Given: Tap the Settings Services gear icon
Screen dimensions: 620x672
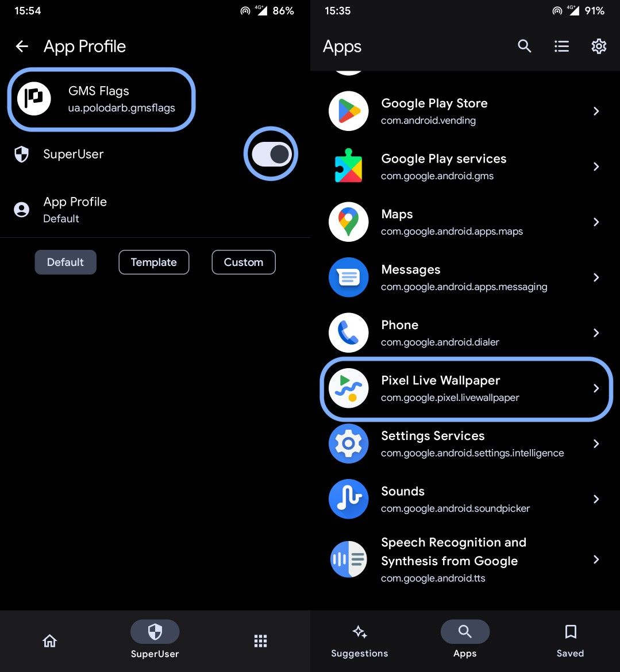Looking at the screenshot, I should coord(348,443).
